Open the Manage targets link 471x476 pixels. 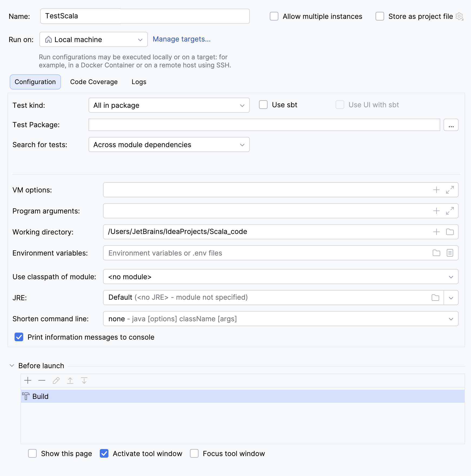coord(182,39)
